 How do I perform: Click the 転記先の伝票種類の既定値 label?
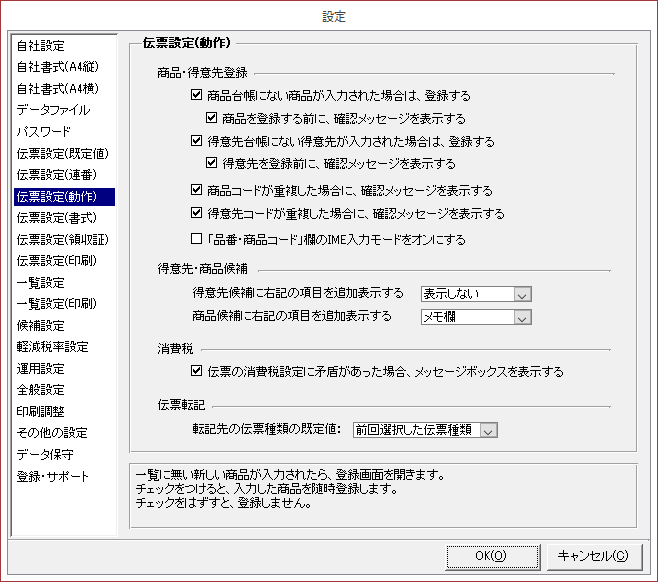coord(266,429)
